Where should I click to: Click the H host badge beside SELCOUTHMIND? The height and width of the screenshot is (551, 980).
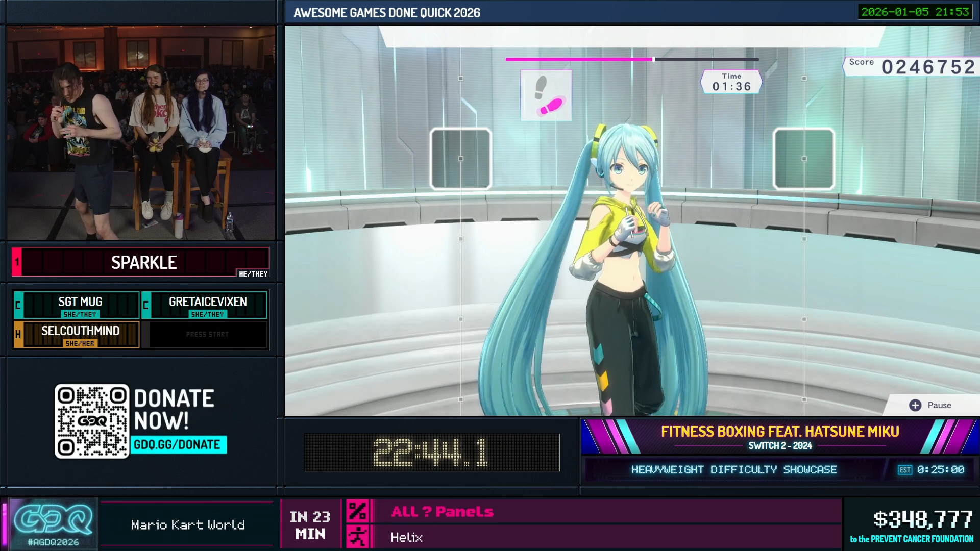tap(18, 335)
